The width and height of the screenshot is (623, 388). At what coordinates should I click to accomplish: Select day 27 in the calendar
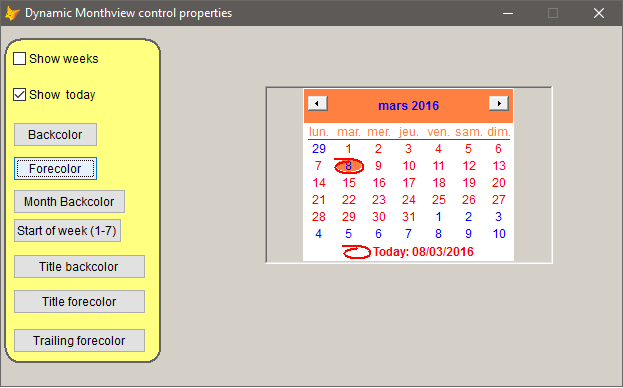(499, 200)
